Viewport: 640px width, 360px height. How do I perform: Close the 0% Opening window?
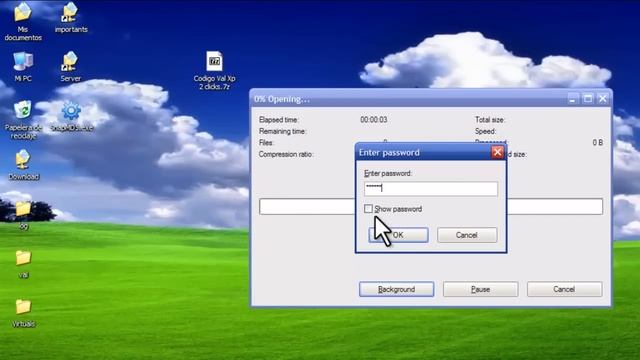[603, 99]
